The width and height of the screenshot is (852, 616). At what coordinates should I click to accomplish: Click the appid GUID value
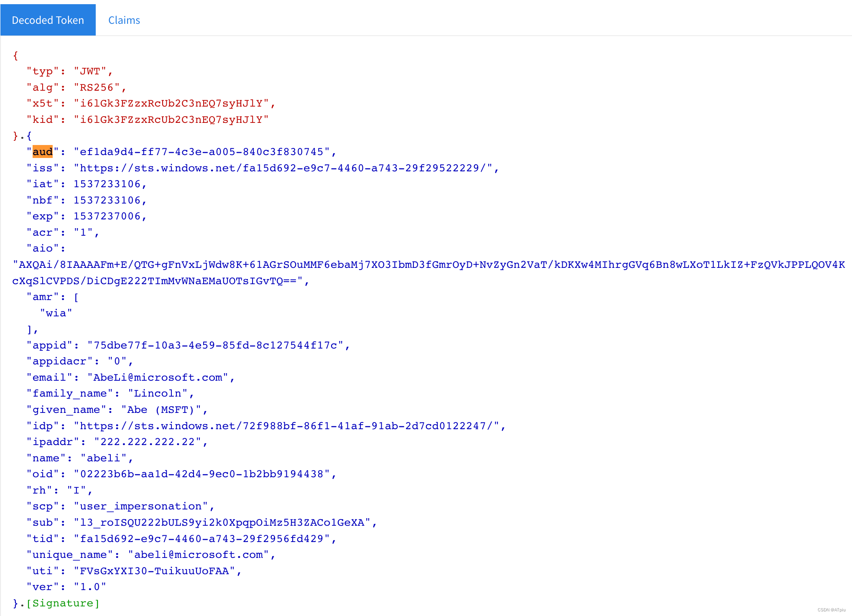click(x=215, y=345)
